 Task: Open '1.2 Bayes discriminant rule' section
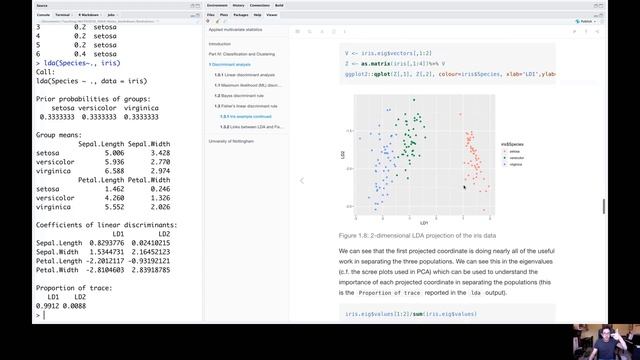239,96
